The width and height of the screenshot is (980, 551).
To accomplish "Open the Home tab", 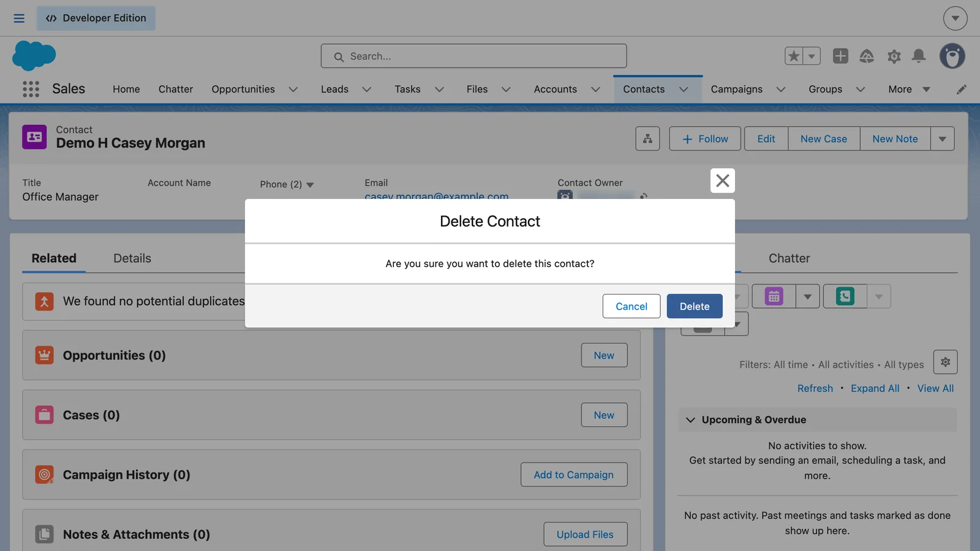I will click(126, 89).
